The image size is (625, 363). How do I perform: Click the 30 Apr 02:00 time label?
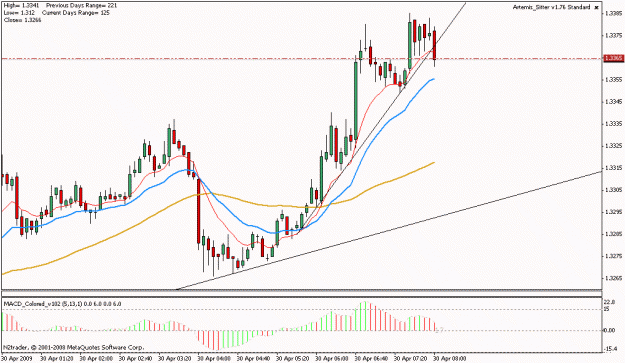[x=96, y=359]
